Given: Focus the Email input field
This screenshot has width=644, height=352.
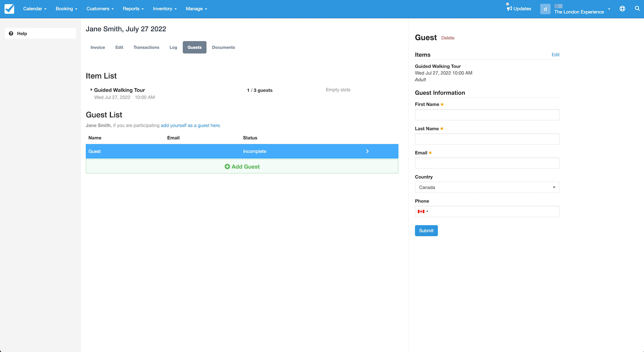Looking at the screenshot, I should click(487, 163).
